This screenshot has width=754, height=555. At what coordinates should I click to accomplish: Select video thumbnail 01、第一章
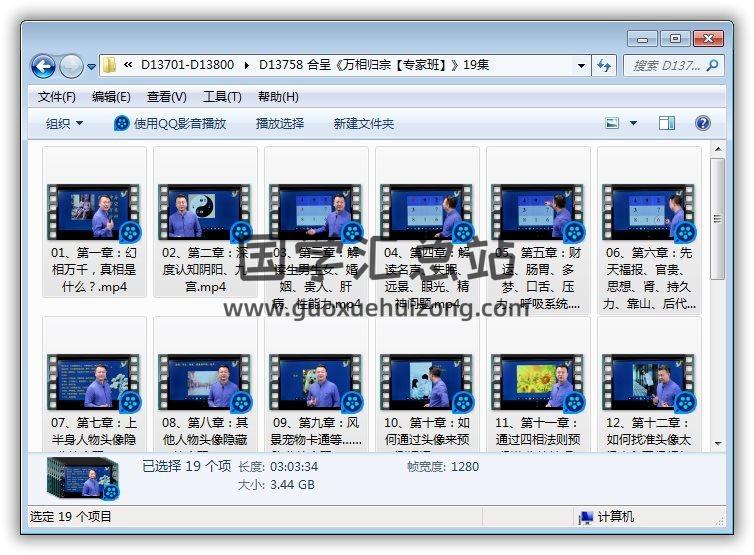pos(94,212)
